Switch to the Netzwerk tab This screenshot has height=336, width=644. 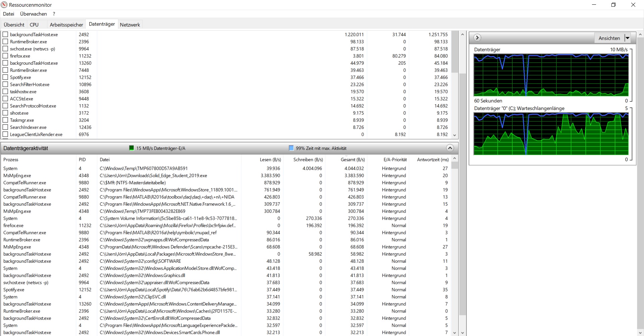[130, 25]
